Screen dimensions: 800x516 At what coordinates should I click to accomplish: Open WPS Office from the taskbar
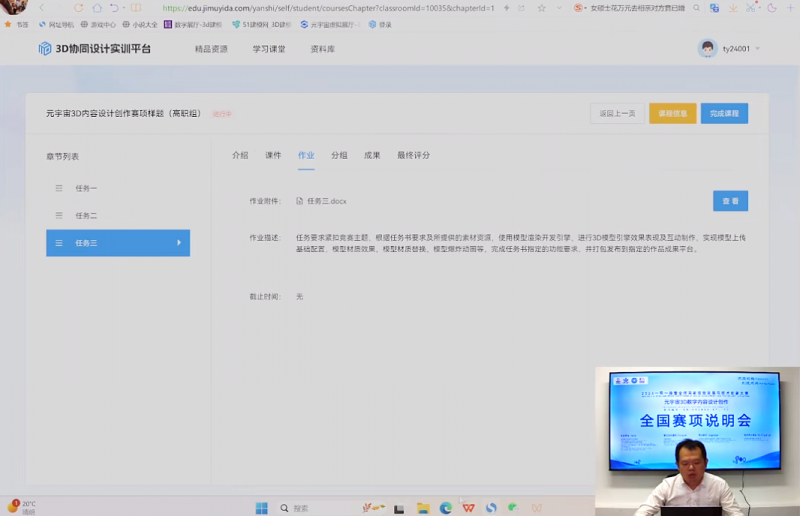pos(469,508)
